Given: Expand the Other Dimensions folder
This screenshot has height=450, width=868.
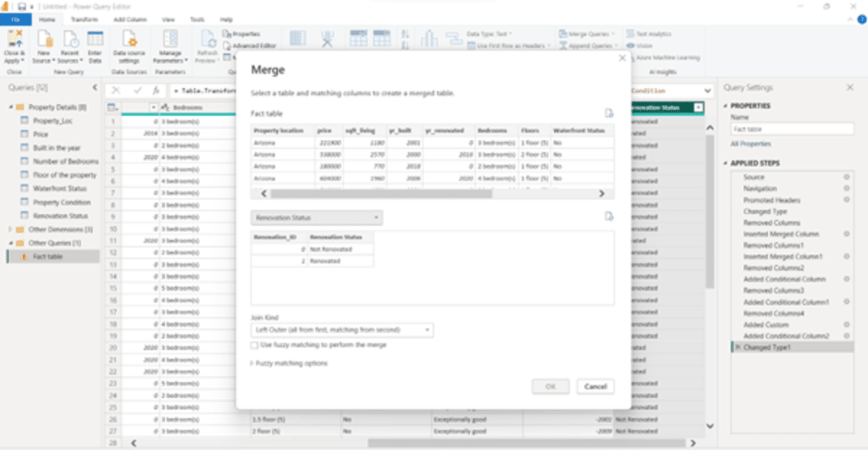Looking at the screenshot, I should pyautogui.click(x=11, y=229).
